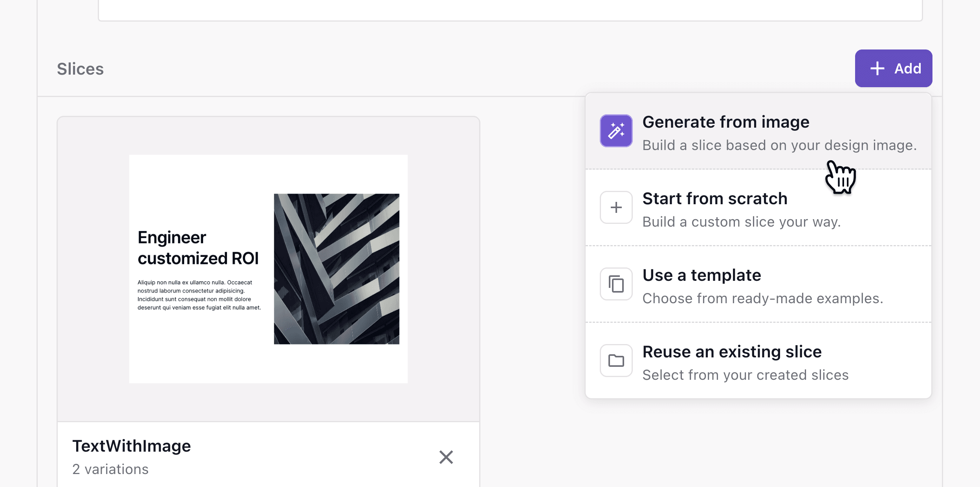
Task: Click the 2 variations label on TextWithImage
Action: pyautogui.click(x=110, y=469)
